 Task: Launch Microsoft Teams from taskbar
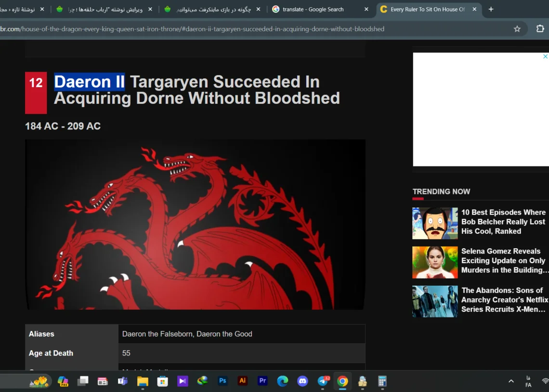click(x=122, y=381)
